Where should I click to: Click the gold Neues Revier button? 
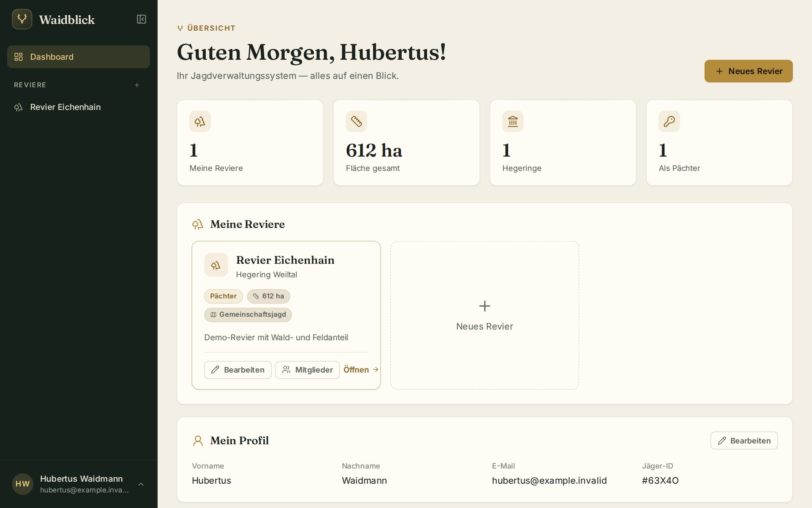click(748, 71)
